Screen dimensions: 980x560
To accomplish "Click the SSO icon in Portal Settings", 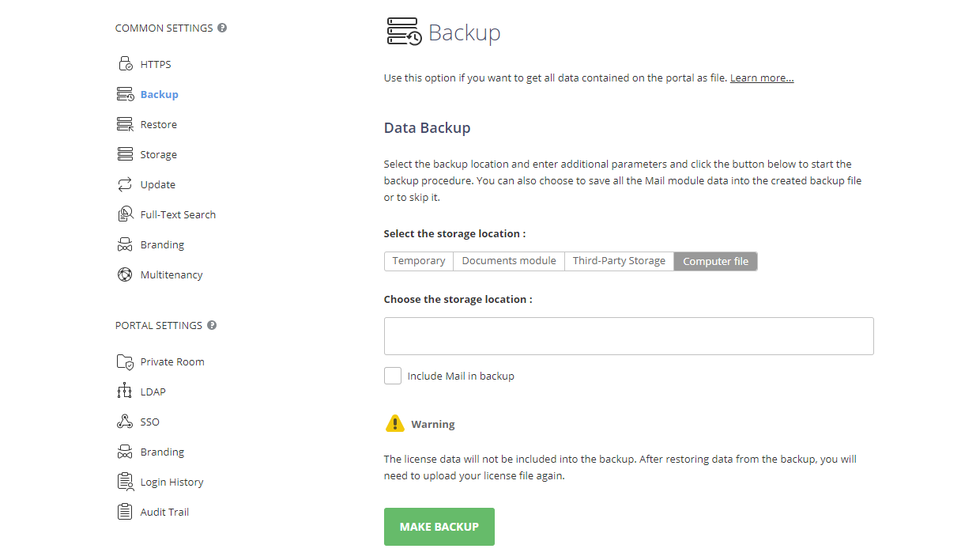I will (x=125, y=422).
